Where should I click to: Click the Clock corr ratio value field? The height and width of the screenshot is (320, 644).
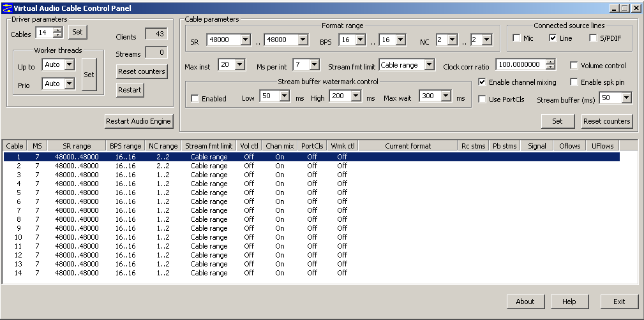click(521, 64)
